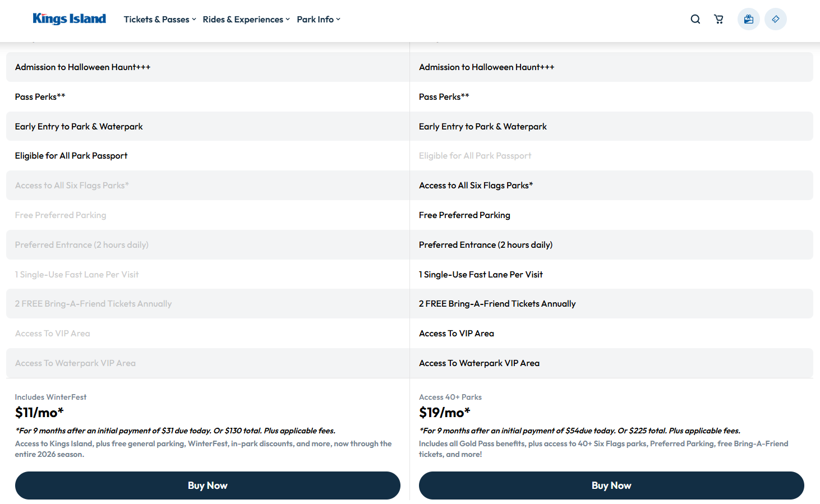Viewport: 820px width, 504px height.
Task: Click right column Pass Perks row
Action: [x=444, y=97]
